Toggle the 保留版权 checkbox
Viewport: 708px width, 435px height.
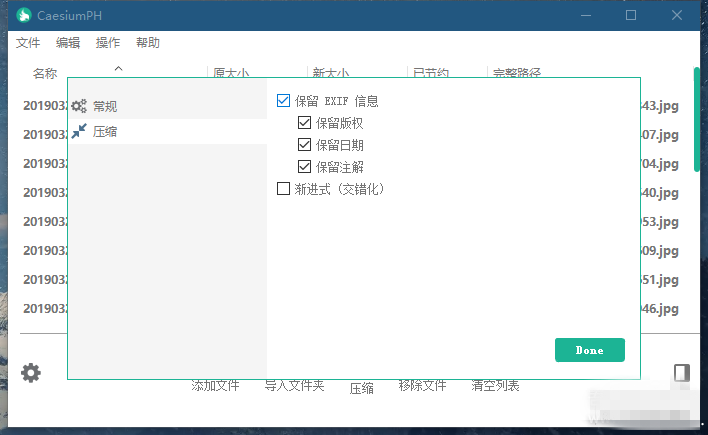tap(305, 123)
